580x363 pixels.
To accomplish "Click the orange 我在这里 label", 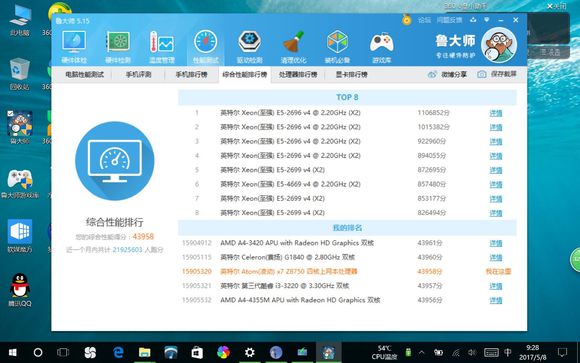I will [x=498, y=272].
